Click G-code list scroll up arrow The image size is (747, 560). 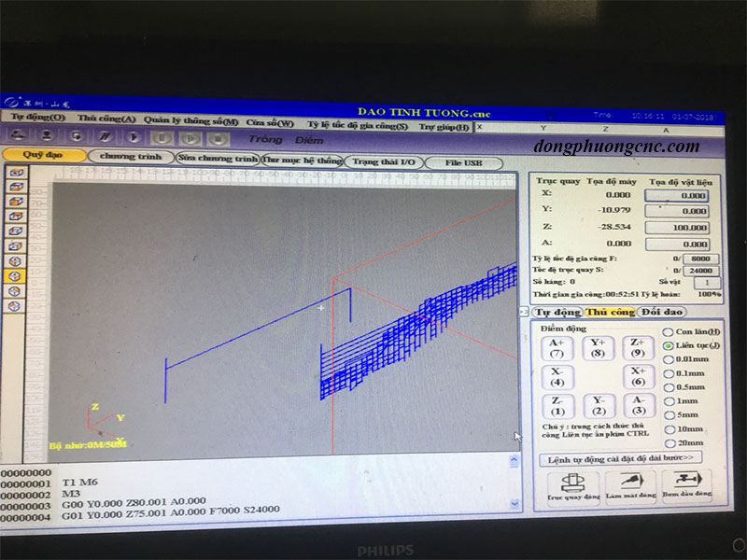pos(514,460)
